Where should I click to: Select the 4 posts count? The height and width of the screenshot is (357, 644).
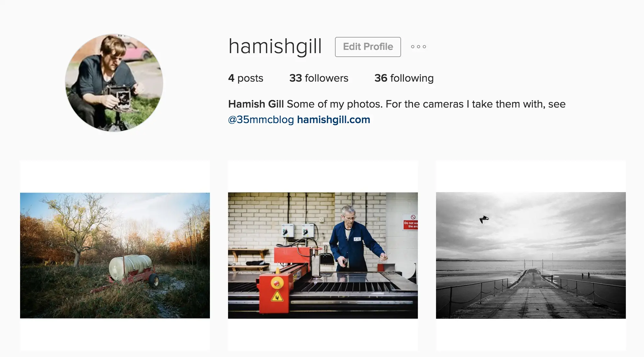[x=246, y=78]
